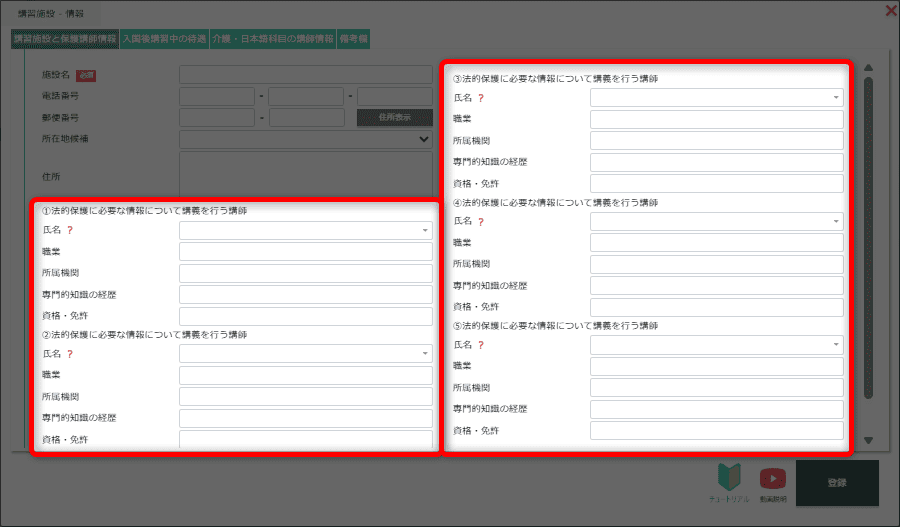
Task: Click instructor ③ 職業 field
Action: coord(717,119)
